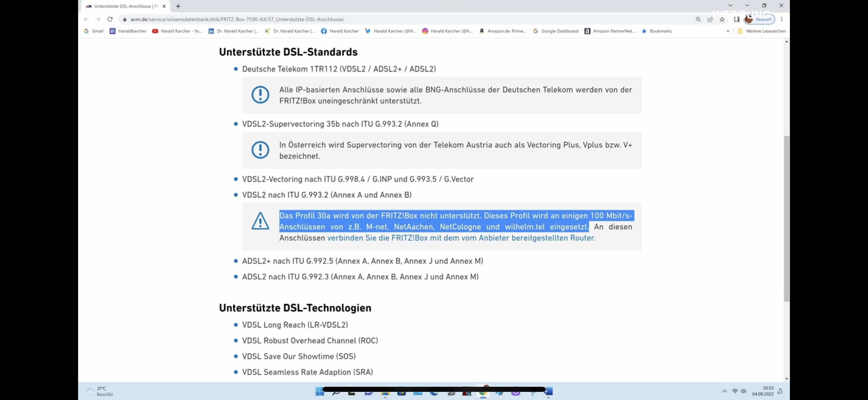Open a new browser tab
The image size is (868, 400).
click(x=178, y=6)
